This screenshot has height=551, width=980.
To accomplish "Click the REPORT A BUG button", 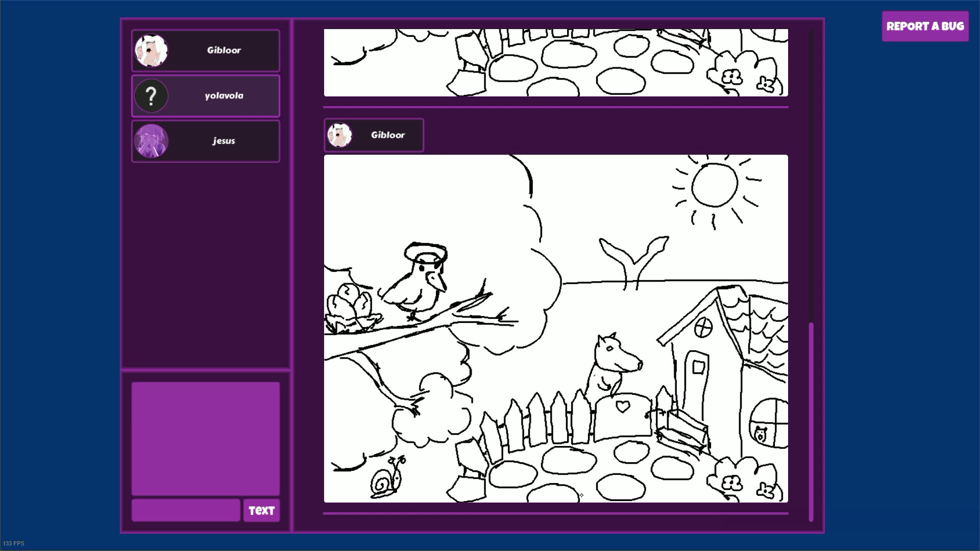I will tap(925, 26).
